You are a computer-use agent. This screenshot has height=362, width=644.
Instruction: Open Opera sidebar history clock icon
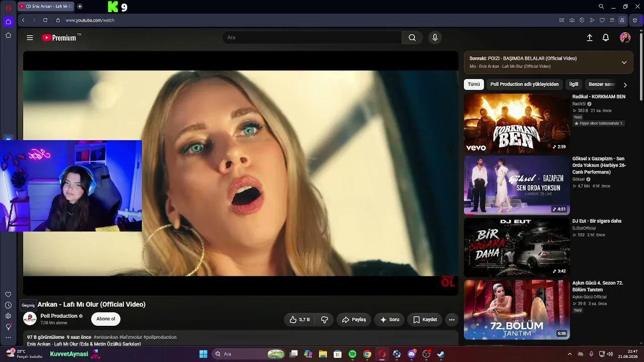tap(8, 305)
